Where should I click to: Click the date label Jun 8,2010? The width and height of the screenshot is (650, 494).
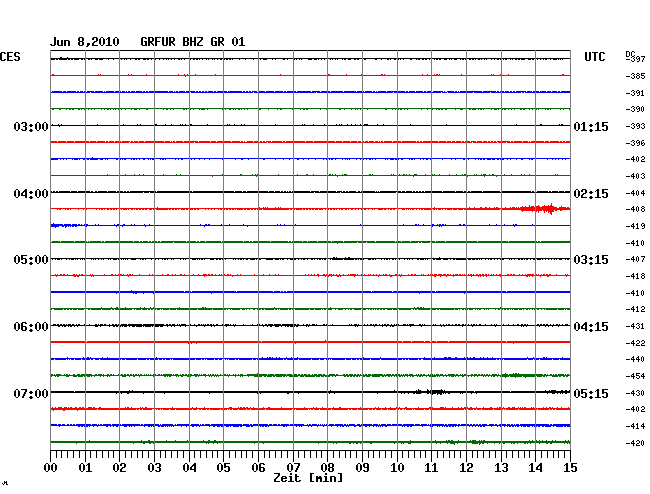[x=85, y=42]
